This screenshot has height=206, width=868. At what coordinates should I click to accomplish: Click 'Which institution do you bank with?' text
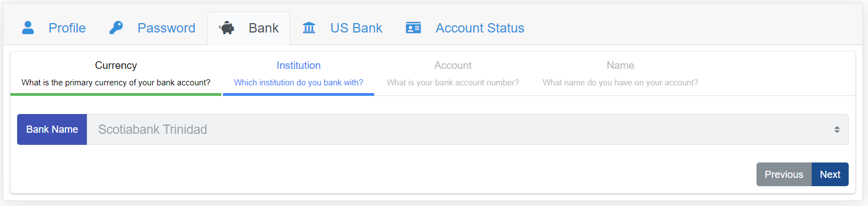point(299,83)
